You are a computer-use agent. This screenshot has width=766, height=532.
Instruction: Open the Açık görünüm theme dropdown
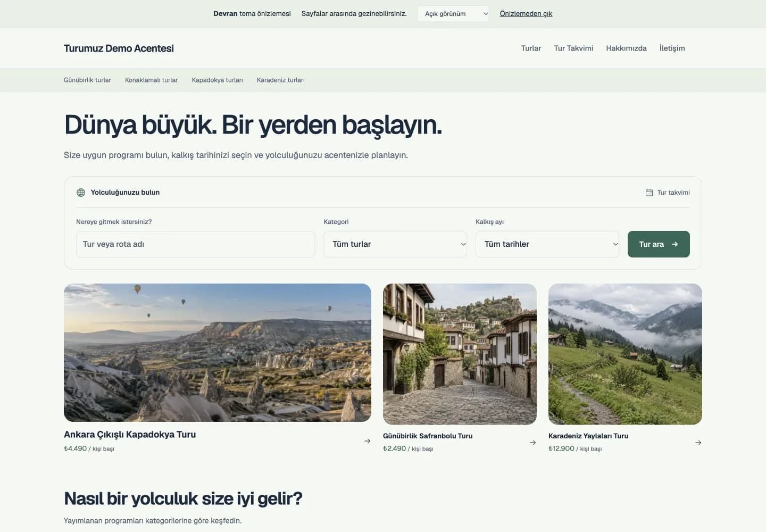(453, 14)
